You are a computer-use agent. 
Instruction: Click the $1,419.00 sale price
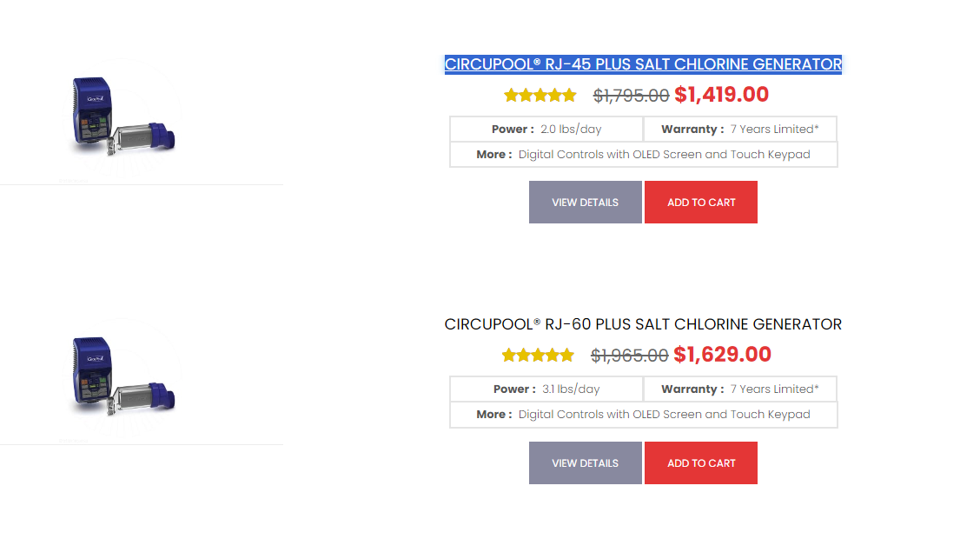pyautogui.click(x=721, y=95)
